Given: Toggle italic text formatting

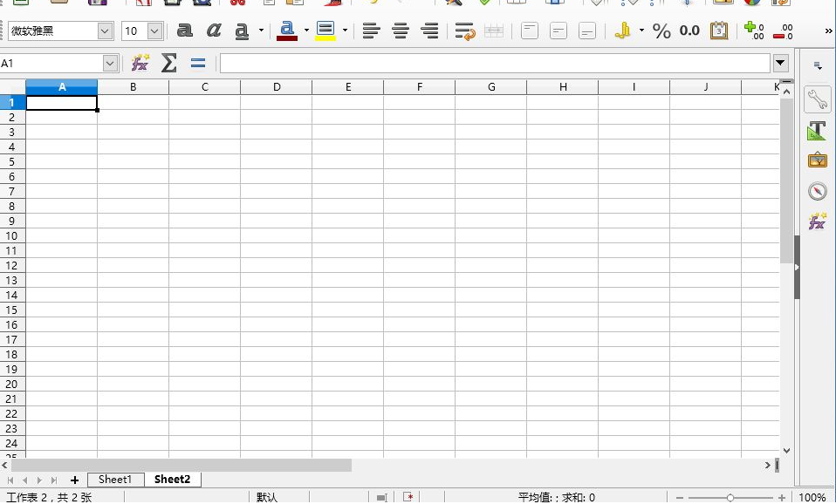Looking at the screenshot, I should point(214,31).
